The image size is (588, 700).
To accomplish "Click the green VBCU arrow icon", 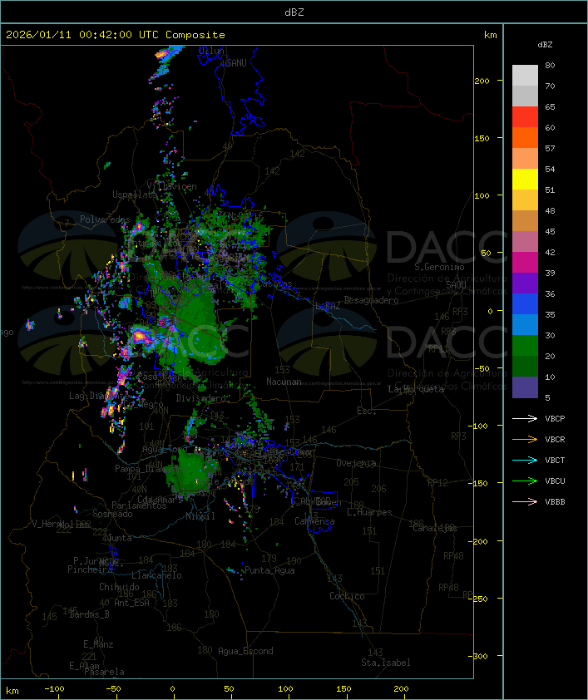I will click(x=524, y=481).
